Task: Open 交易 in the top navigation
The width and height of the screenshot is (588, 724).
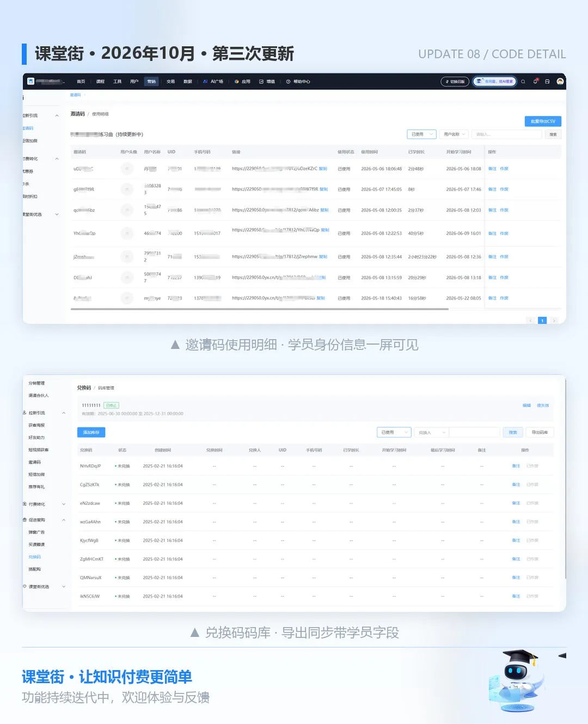Action: pos(171,82)
